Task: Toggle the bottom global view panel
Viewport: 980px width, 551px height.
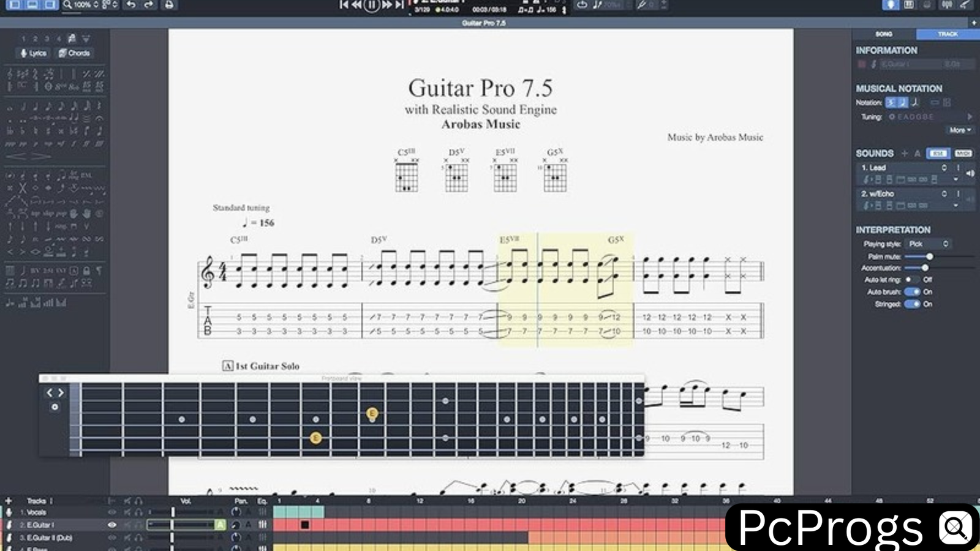Action: pyautogui.click(x=32, y=5)
